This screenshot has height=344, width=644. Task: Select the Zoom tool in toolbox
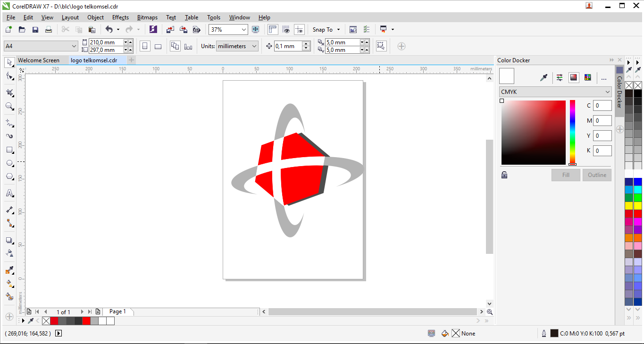click(9, 107)
